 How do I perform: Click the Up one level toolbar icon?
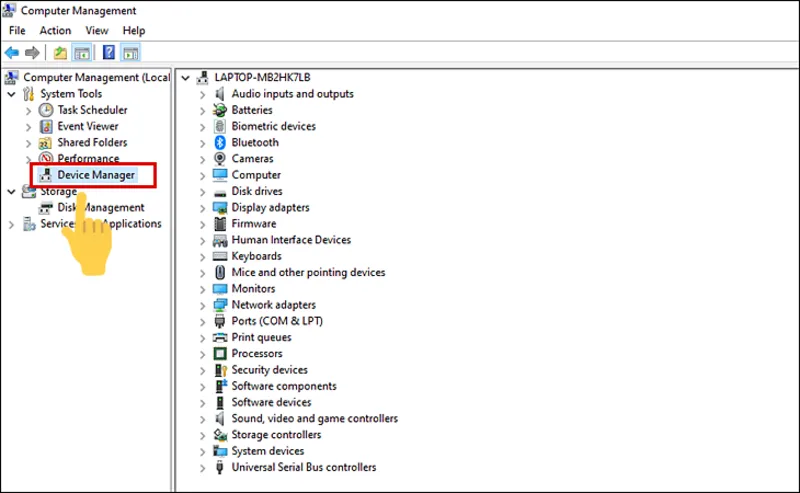coord(61,52)
